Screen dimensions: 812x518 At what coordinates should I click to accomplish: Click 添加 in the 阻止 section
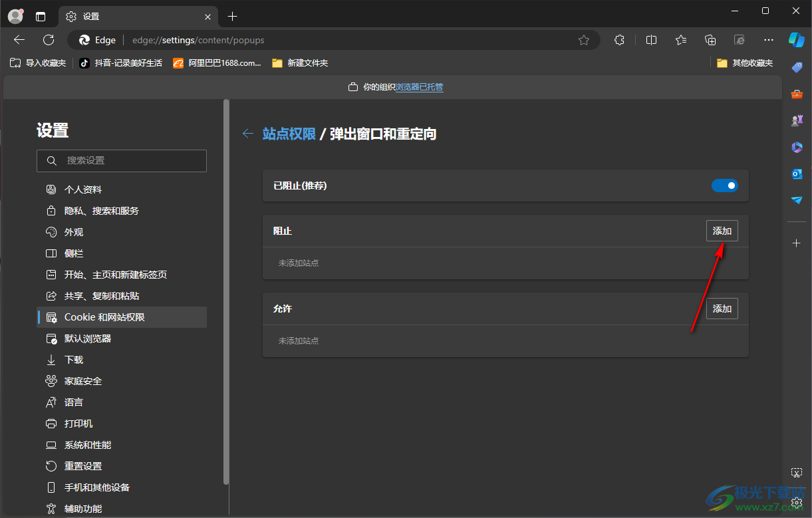pyautogui.click(x=722, y=231)
